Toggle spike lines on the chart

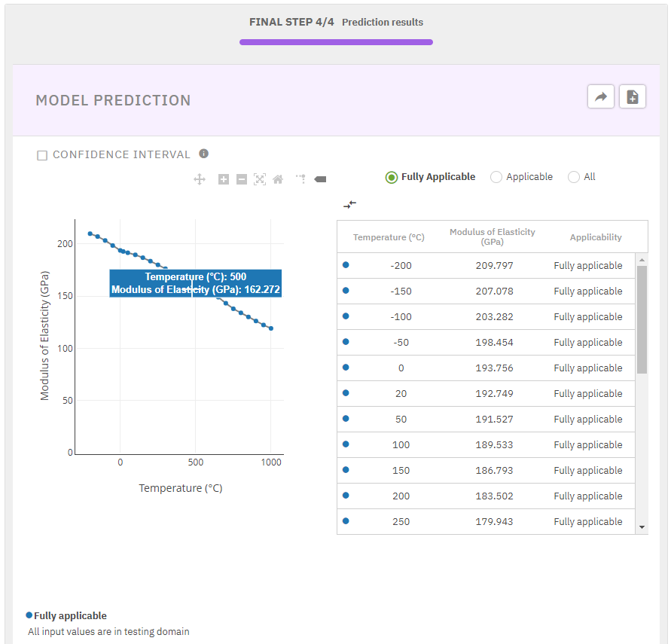301,179
